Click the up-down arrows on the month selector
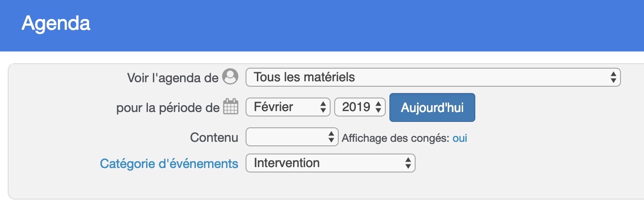This screenshot has height=205, width=644. point(323,107)
